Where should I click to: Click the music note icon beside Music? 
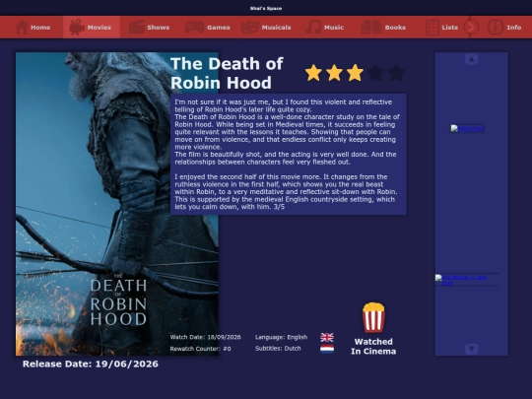click(x=314, y=28)
